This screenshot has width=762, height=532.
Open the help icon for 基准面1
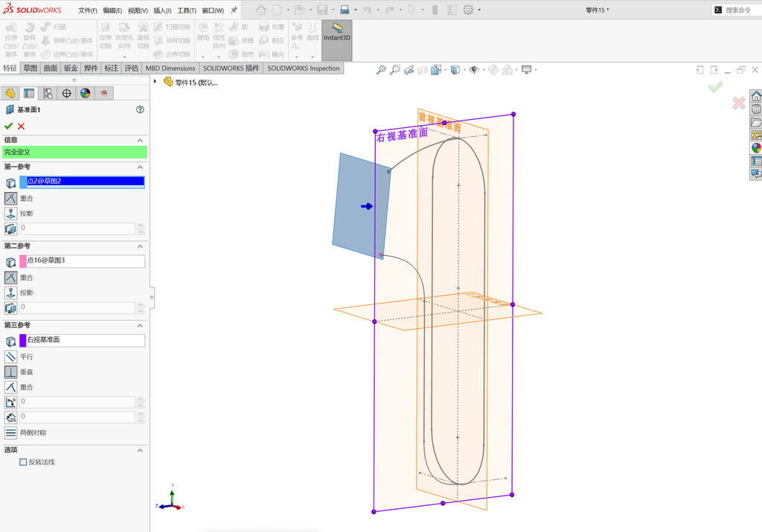(x=140, y=110)
